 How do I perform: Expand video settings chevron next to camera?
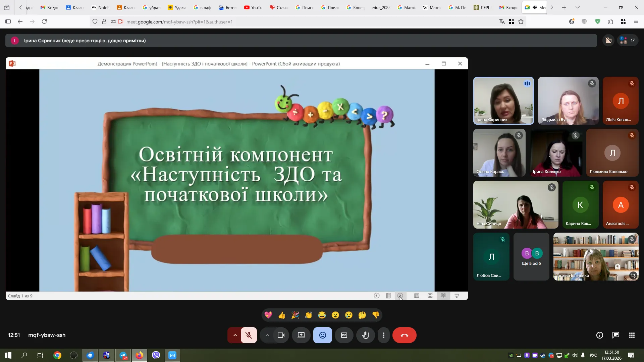click(x=267, y=335)
